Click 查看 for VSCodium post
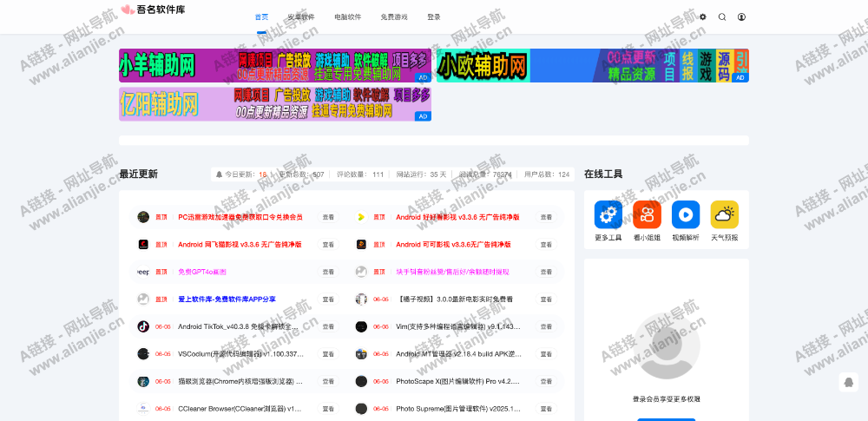This screenshot has height=421, width=868. pyautogui.click(x=328, y=354)
